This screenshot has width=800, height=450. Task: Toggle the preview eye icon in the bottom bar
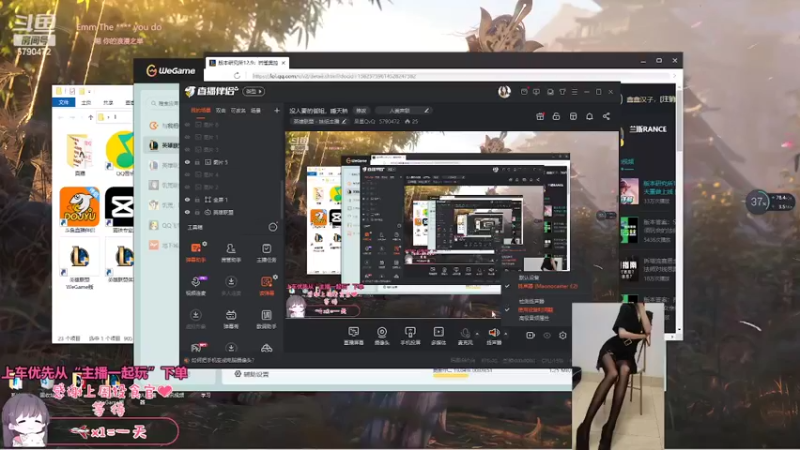point(547,335)
